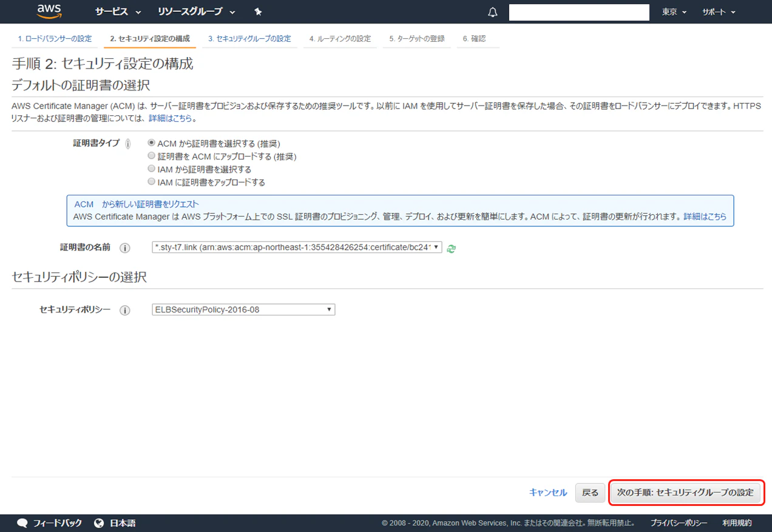Click the セキュリティポリシー field label
This screenshot has height=532, width=772.
click(75, 309)
